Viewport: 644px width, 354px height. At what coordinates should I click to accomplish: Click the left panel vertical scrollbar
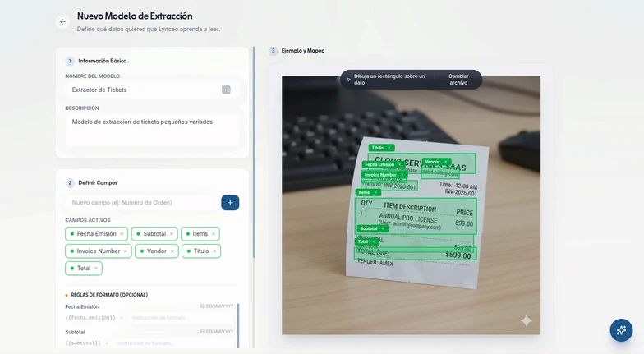tap(255, 152)
